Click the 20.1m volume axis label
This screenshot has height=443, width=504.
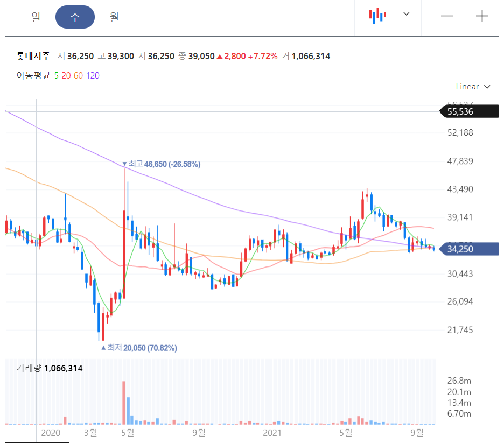459,392
